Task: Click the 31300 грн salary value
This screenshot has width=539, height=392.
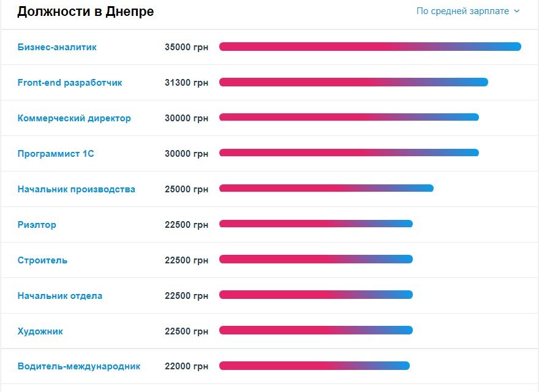Action: coord(186,83)
